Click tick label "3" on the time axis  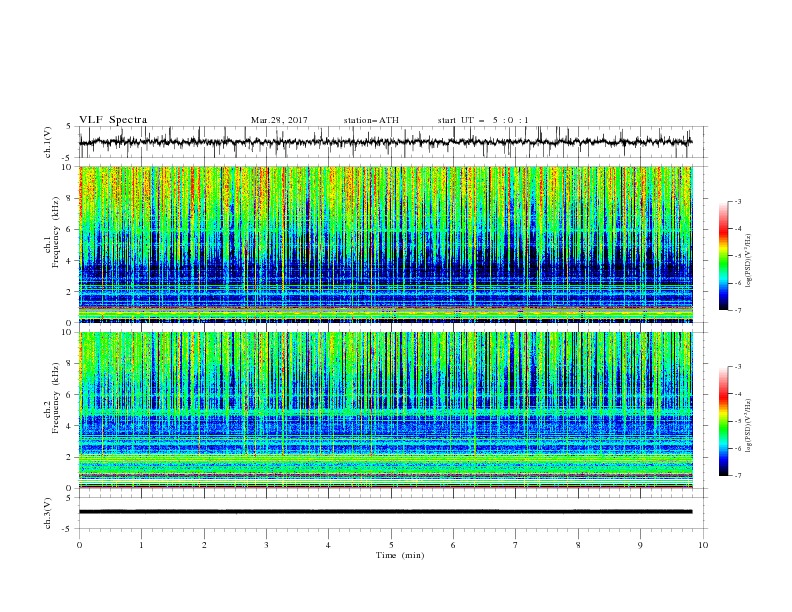(266, 545)
